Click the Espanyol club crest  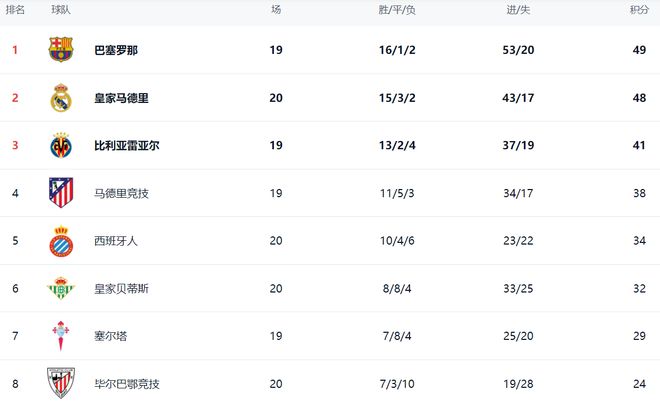[x=61, y=241]
